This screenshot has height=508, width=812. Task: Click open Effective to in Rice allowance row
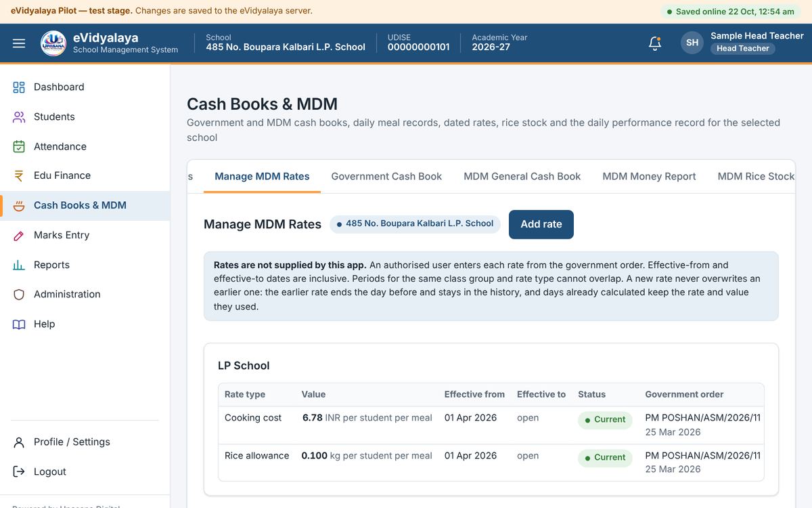[528, 455]
